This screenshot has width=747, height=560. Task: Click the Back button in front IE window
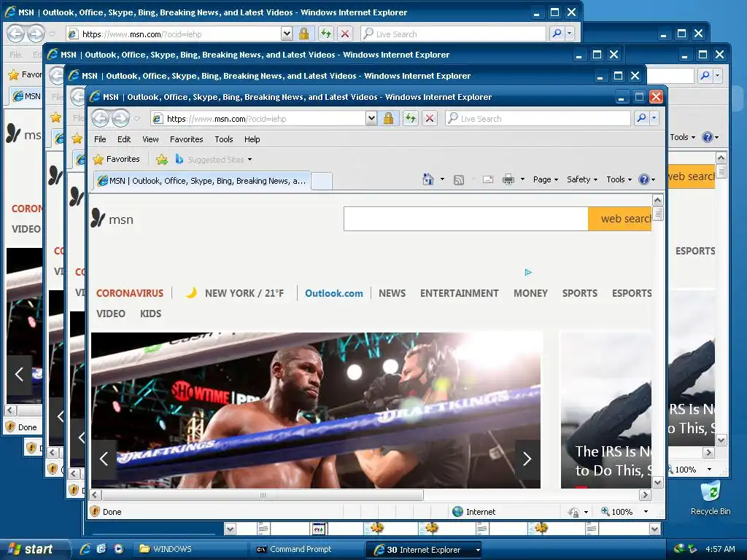pos(101,119)
